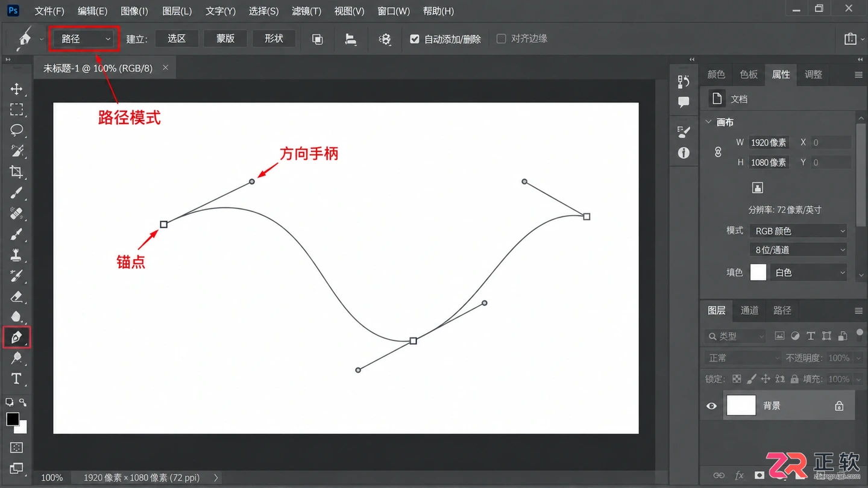The height and width of the screenshot is (488, 868).
Task: Open the RGB 颜色 mode dropdown
Action: 799,231
